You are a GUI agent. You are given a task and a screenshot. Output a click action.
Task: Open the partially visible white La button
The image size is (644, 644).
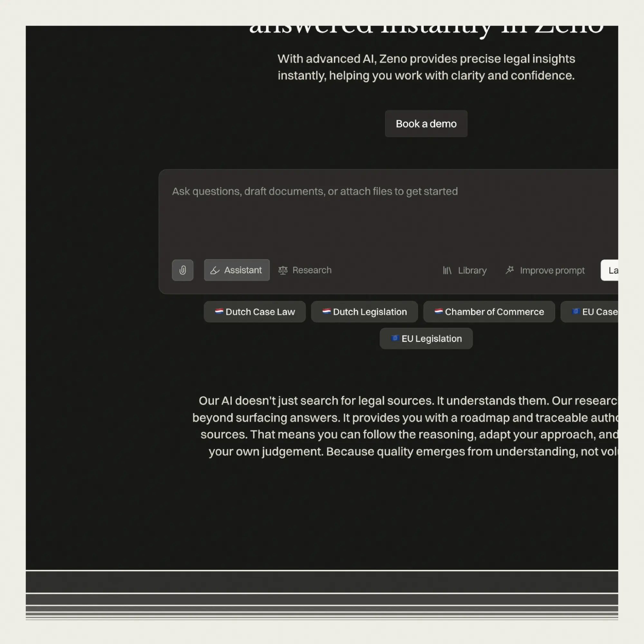coord(610,270)
